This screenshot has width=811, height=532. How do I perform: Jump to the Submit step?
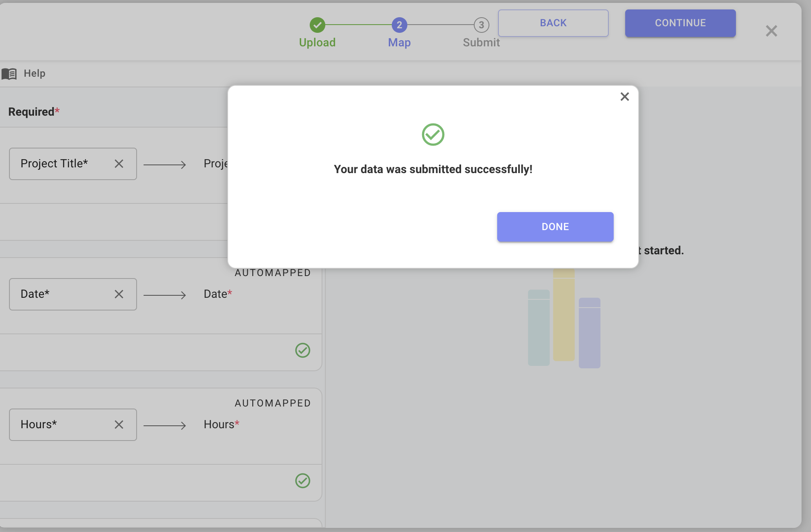(x=481, y=25)
